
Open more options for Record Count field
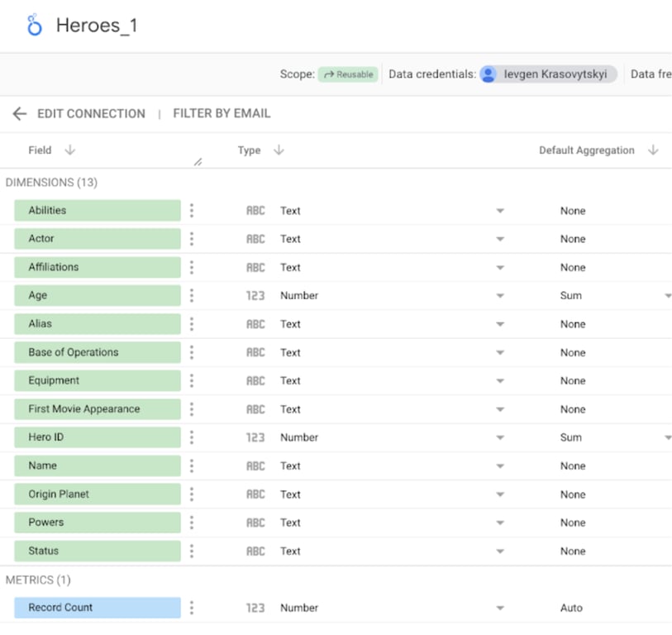tap(192, 608)
